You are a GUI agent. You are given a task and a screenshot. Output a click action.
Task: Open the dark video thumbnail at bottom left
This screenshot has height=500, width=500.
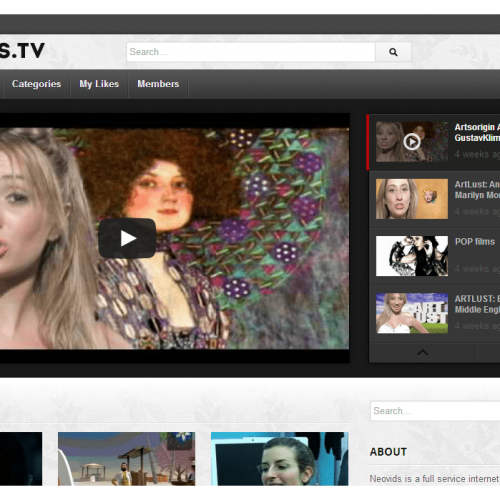(21, 459)
